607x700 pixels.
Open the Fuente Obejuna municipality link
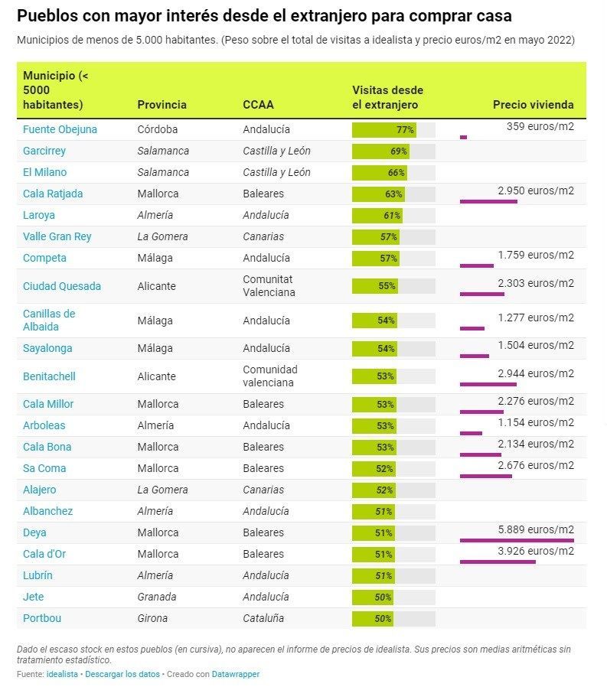click(60, 129)
